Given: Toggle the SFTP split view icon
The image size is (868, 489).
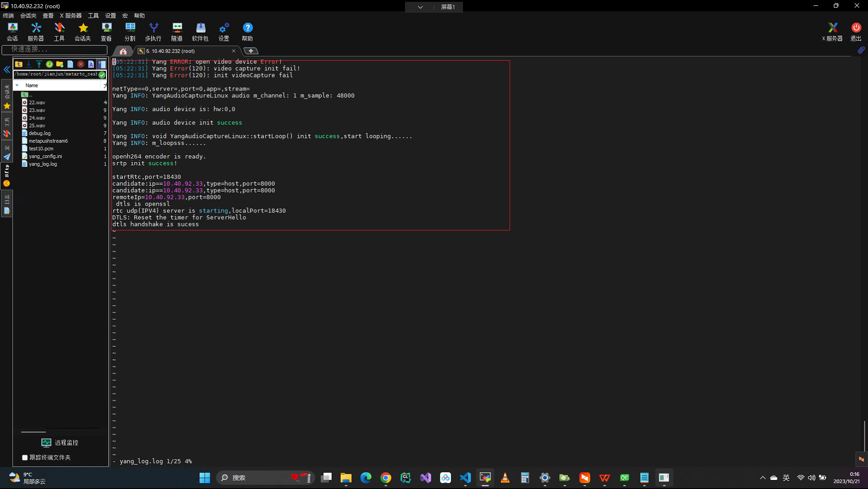Looking at the screenshot, I should pyautogui.click(x=102, y=64).
